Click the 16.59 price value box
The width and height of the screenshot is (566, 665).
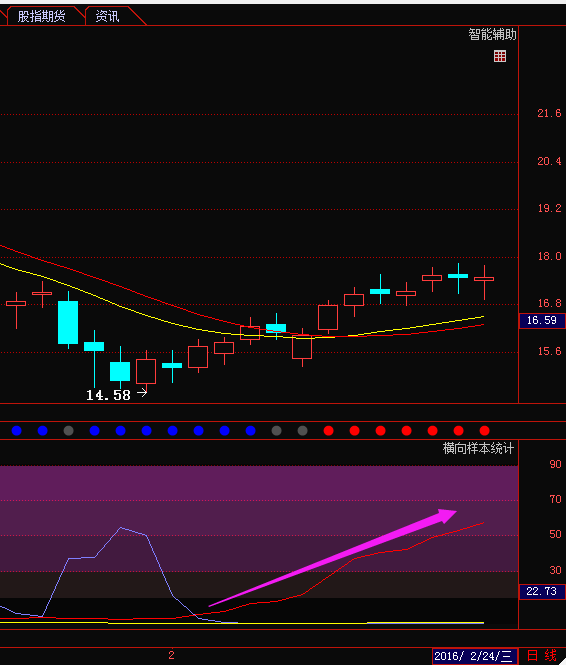(542, 320)
